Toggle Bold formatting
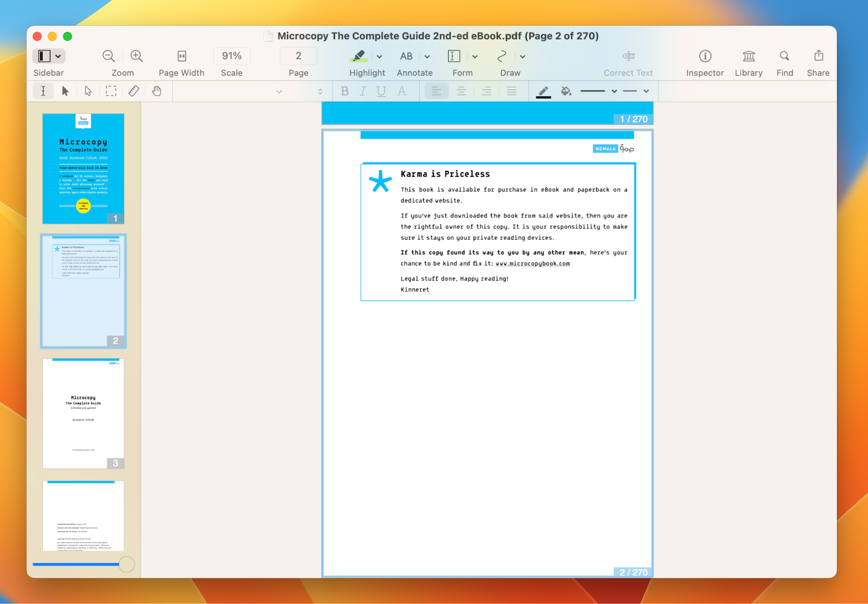Screen dimensions: 868x604 coord(344,91)
